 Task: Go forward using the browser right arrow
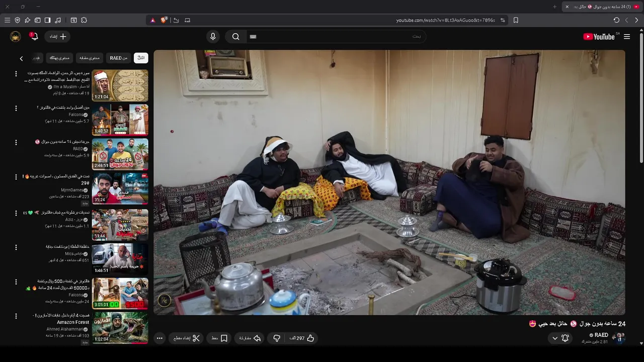click(x=637, y=20)
